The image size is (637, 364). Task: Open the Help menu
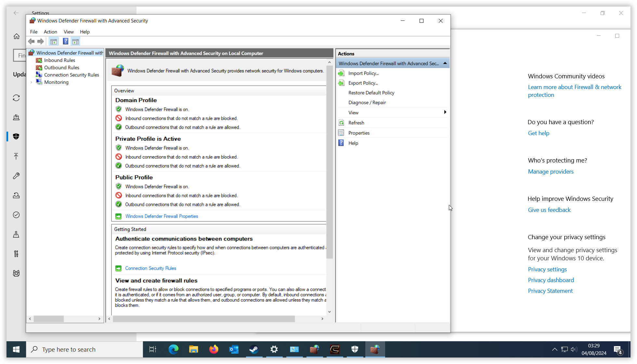(85, 32)
